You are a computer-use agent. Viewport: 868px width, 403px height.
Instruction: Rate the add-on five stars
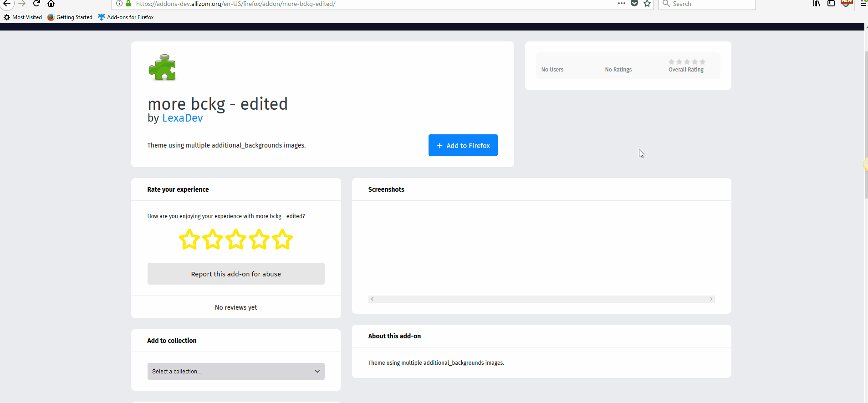(282, 239)
